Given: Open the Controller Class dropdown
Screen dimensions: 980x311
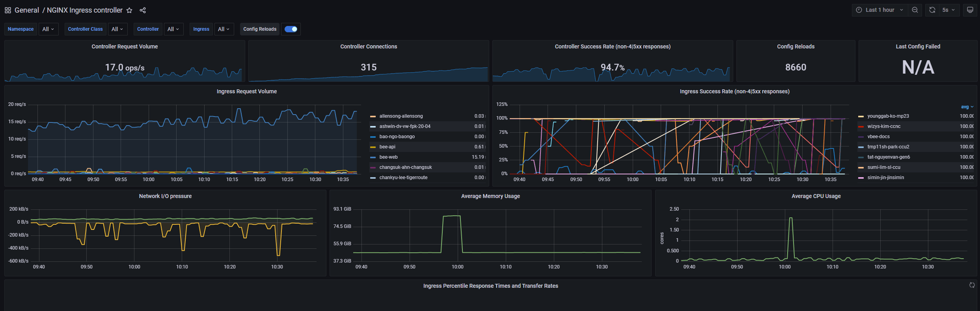Looking at the screenshot, I should point(117,29).
